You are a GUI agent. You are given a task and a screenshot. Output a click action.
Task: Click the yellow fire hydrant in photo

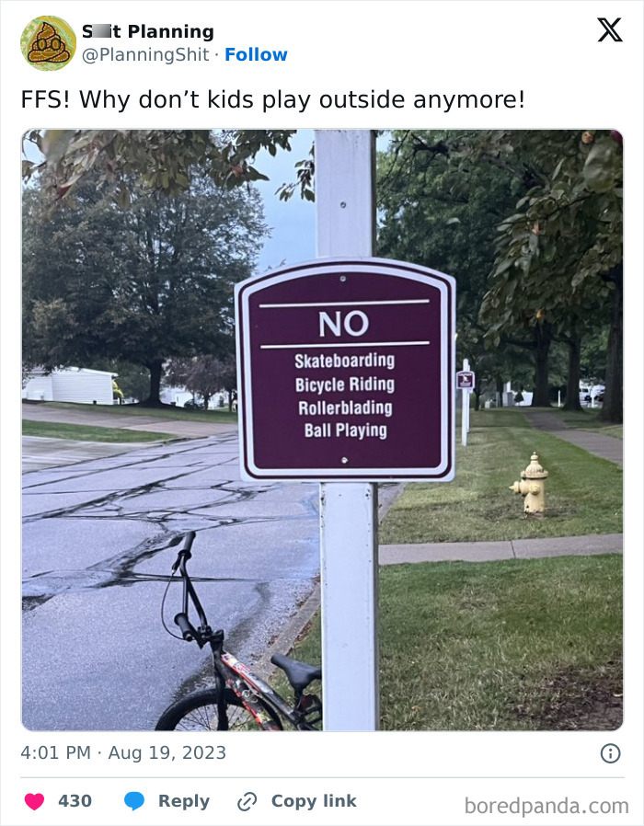click(x=530, y=483)
